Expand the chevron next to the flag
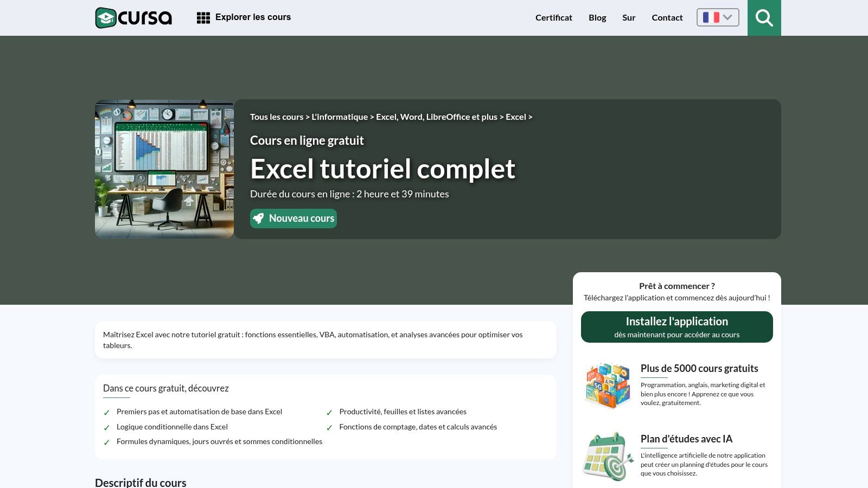This screenshot has height=488, width=868. (727, 17)
